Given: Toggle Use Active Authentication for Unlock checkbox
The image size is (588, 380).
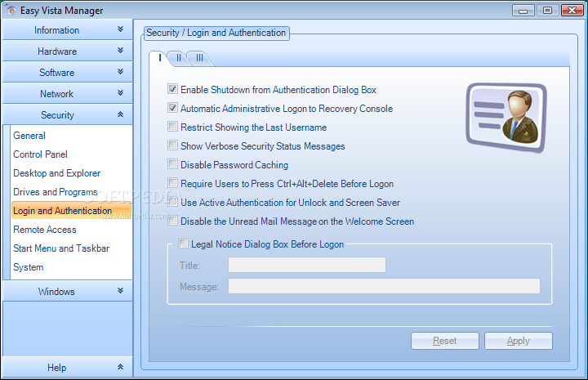Looking at the screenshot, I should 172,202.
